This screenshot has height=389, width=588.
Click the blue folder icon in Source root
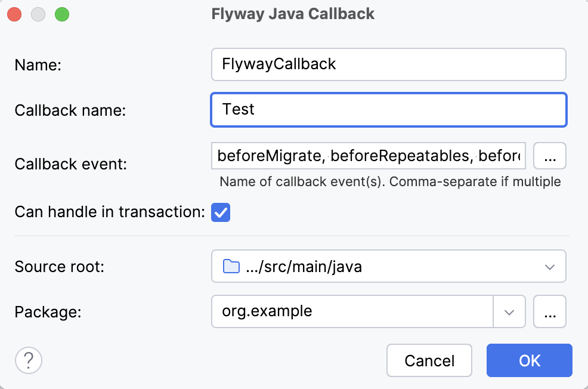pyautogui.click(x=230, y=266)
